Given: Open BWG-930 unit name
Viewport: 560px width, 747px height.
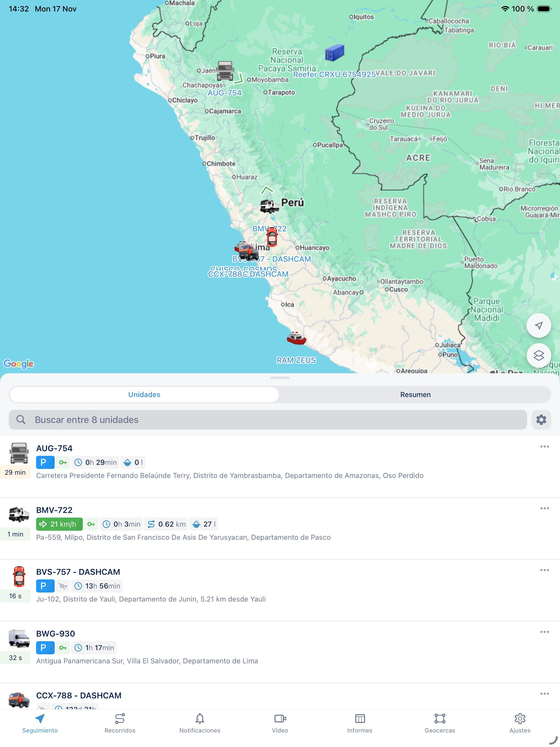Looking at the screenshot, I should [x=56, y=634].
